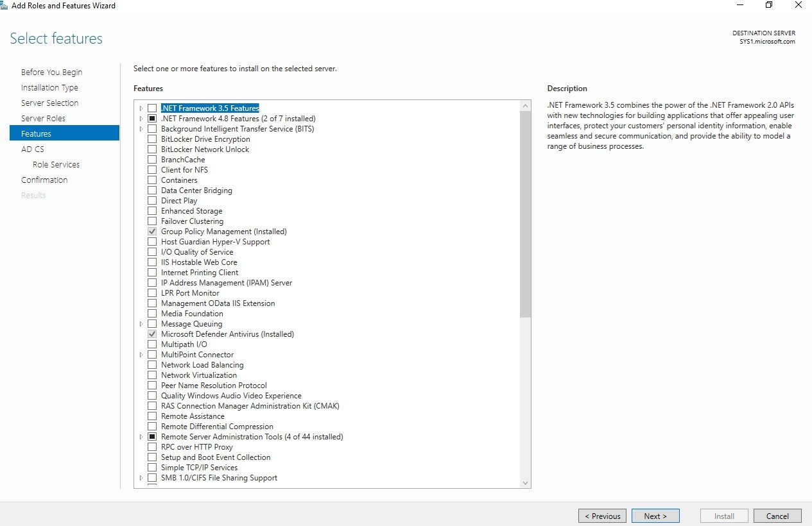Viewport: 812px width, 526px height.
Task: Tick Multipath I/O checkbox
Action: pyautogui.click(x=152, y=344)
